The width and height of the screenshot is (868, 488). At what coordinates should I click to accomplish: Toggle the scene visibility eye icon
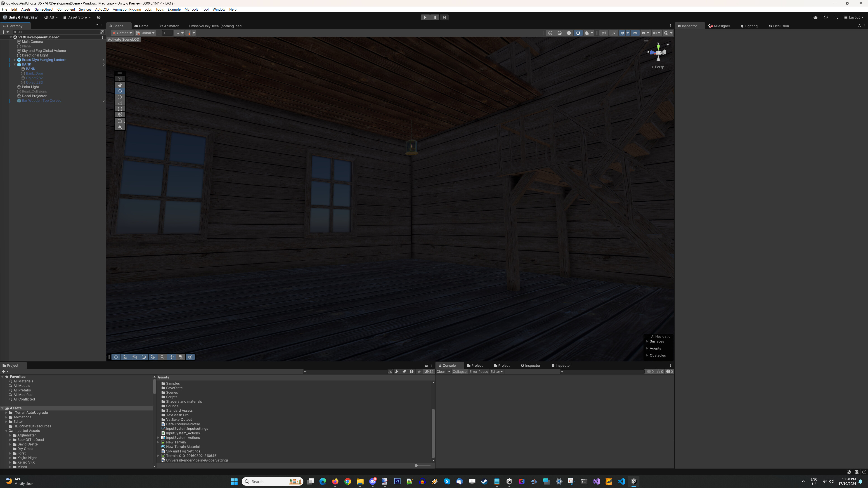click(635, 33)
